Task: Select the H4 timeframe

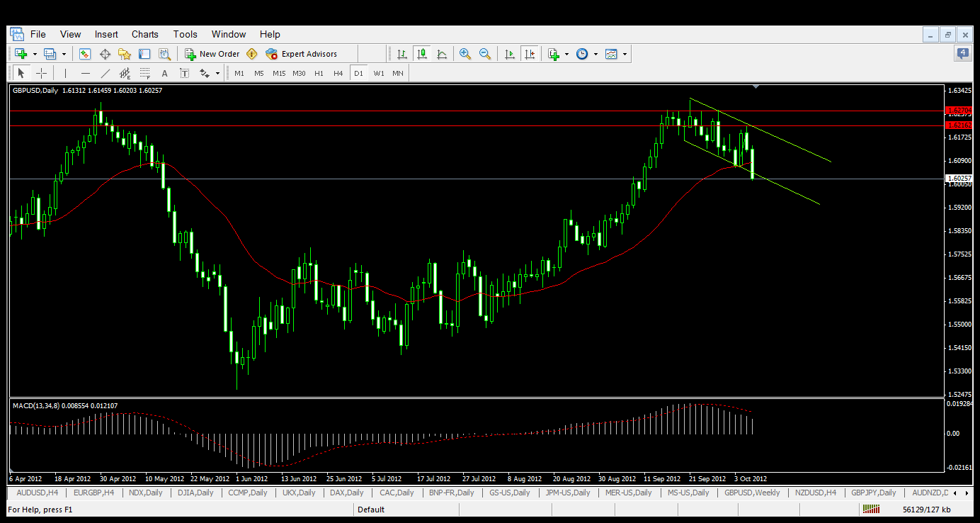Action: pyautogui.click(x=338, y=73)
